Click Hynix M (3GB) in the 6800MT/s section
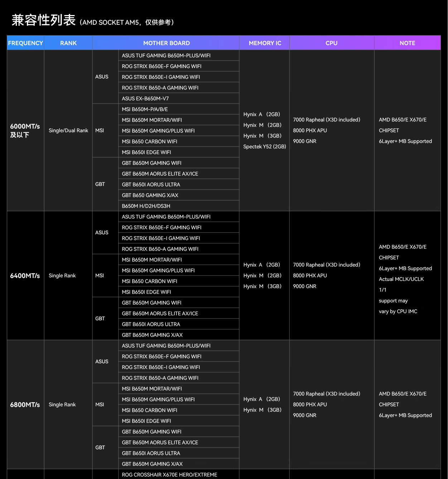 262,410
